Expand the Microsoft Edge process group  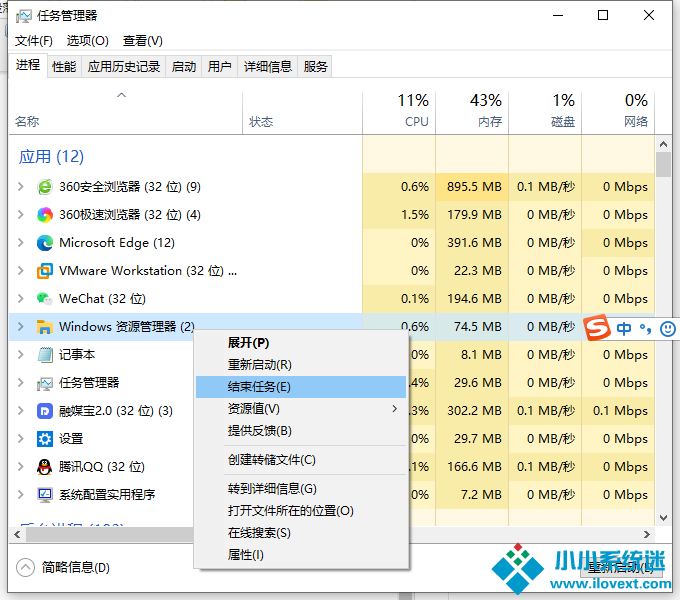pyautogui.click(x=20, y=243)
